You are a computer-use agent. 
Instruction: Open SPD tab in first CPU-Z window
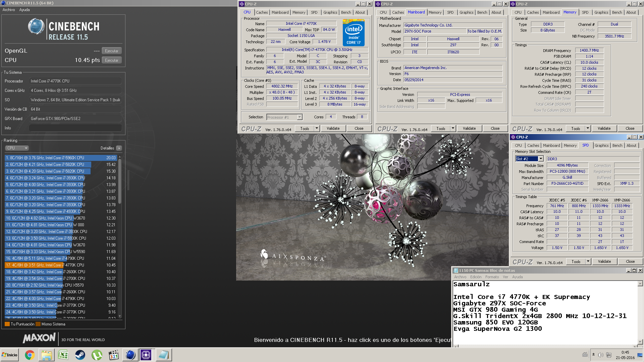[x=314, y=12]
